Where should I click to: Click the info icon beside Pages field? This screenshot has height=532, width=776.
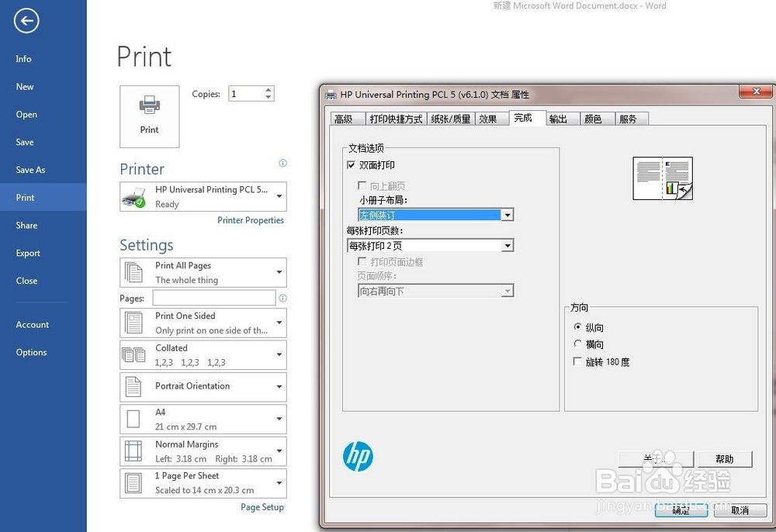coord(282,298)
